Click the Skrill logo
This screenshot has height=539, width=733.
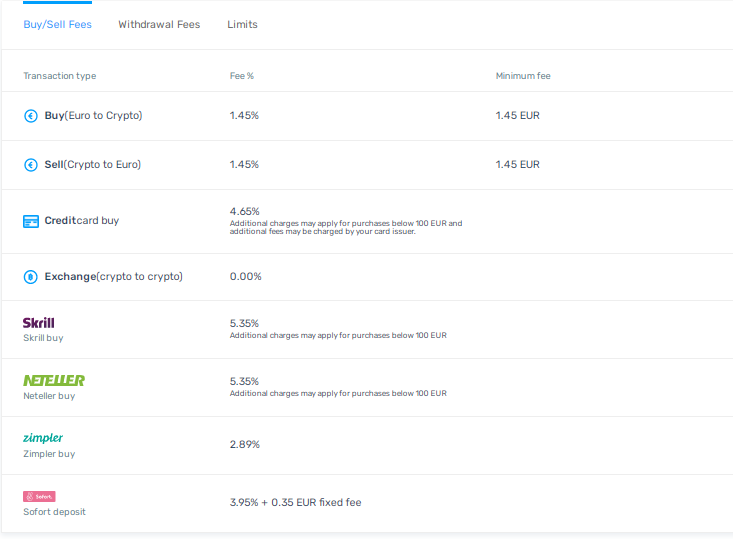pos(39,323)
